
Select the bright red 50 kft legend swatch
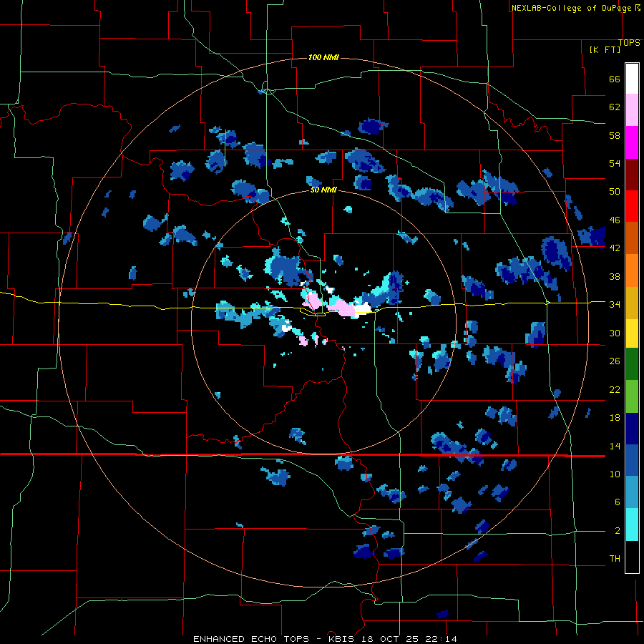coord(632,206)
